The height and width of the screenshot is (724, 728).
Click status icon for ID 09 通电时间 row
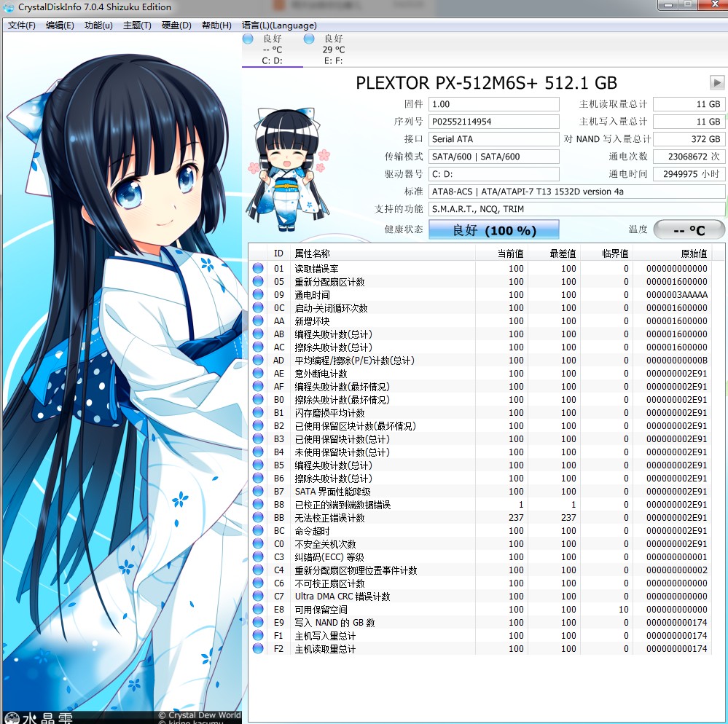coord(258,294)
